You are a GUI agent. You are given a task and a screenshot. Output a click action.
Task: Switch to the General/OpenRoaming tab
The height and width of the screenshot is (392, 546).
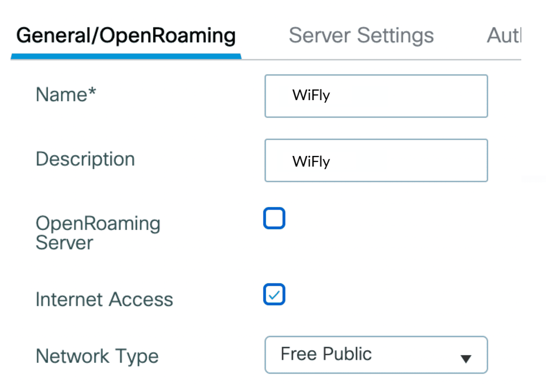(x=126, y=36)
